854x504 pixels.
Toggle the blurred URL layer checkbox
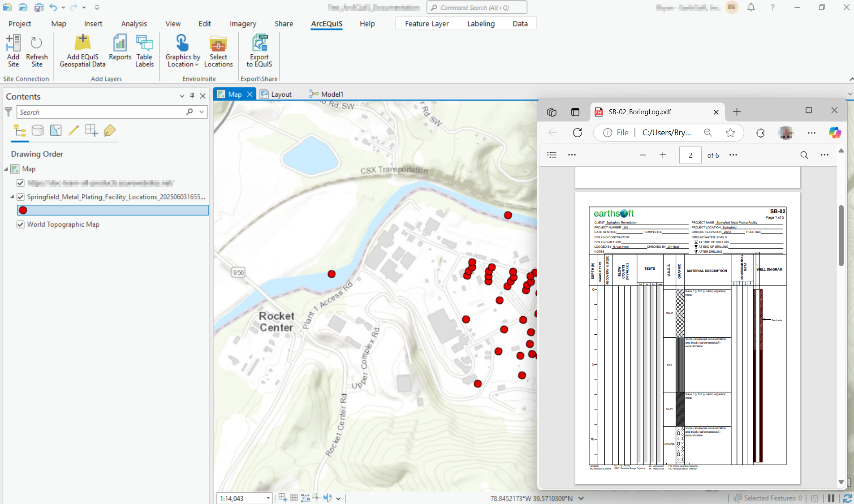20,183
